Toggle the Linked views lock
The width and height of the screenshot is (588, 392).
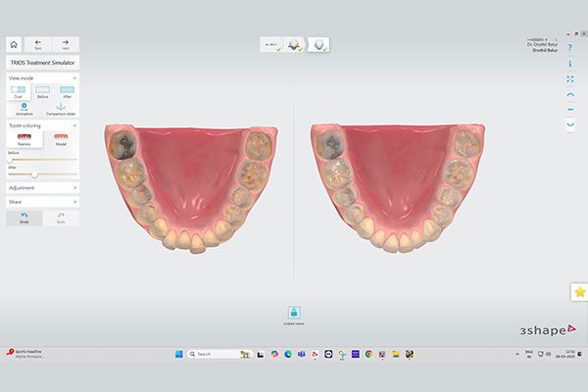294,312
